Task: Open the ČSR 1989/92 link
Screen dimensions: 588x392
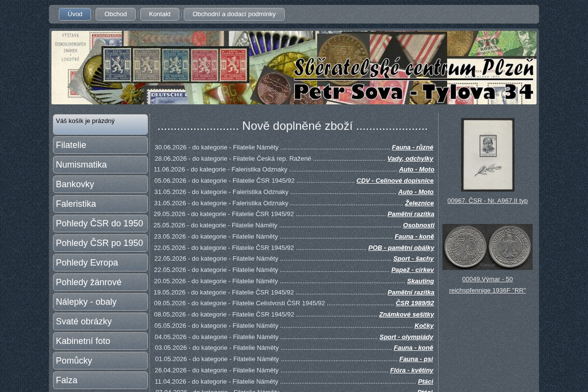Action: (x=415, y=303)
